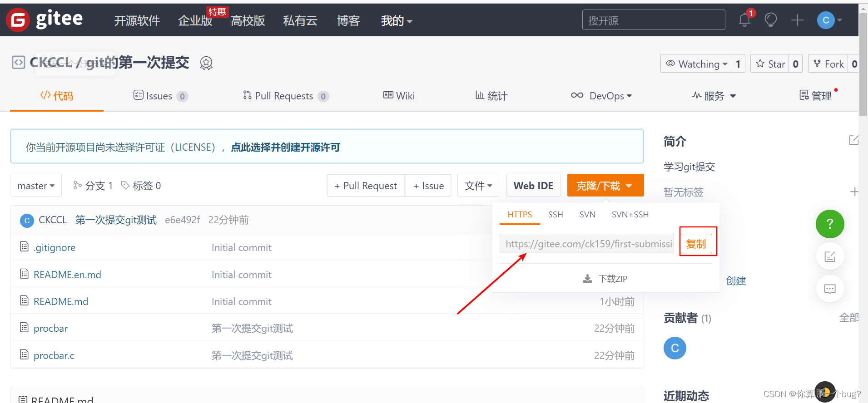Click the 搜开源 search box
This screenshot has width=868, height=403.
coord(654,20)
